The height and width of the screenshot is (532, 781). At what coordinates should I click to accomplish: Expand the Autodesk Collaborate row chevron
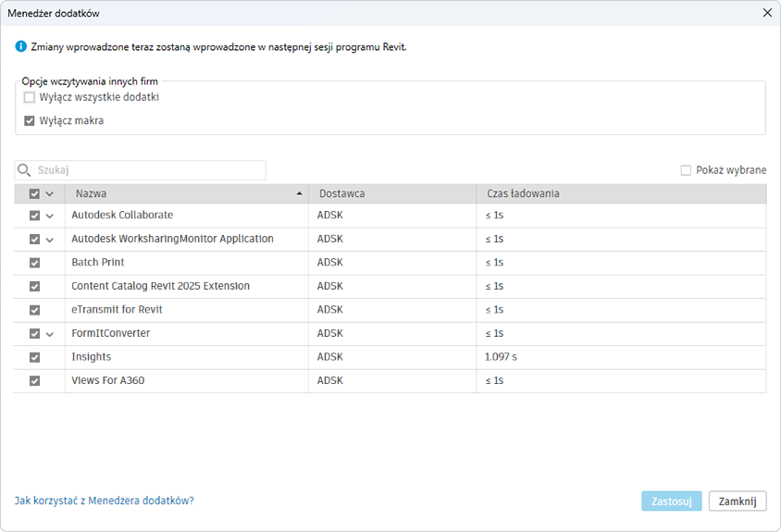50,216
